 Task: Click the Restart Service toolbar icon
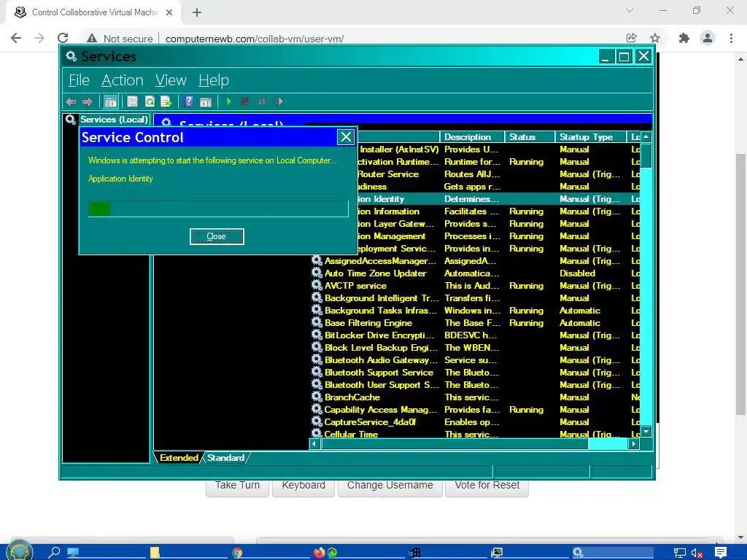pyautogui.click(x=279, y=101)
